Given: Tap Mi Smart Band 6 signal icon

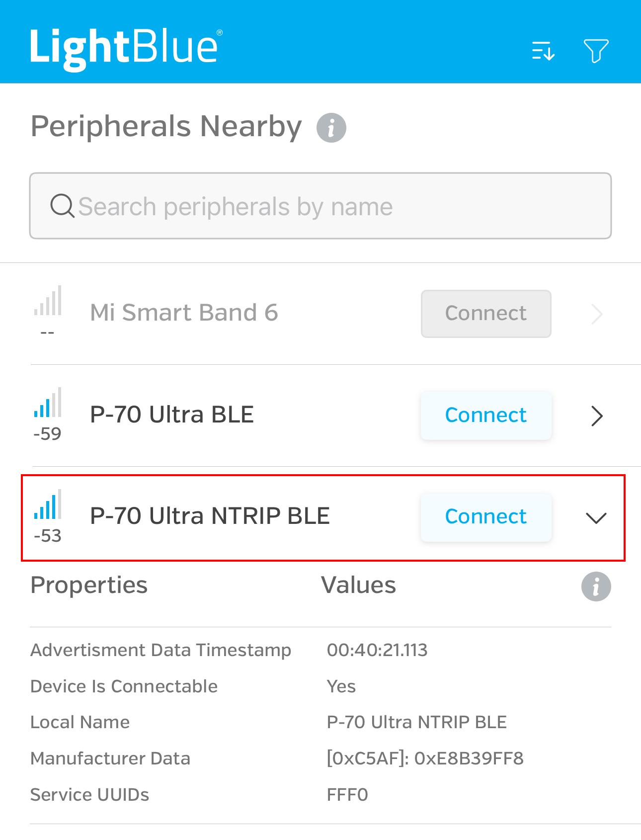Looking at the screenshot, I should pos(48,301).
